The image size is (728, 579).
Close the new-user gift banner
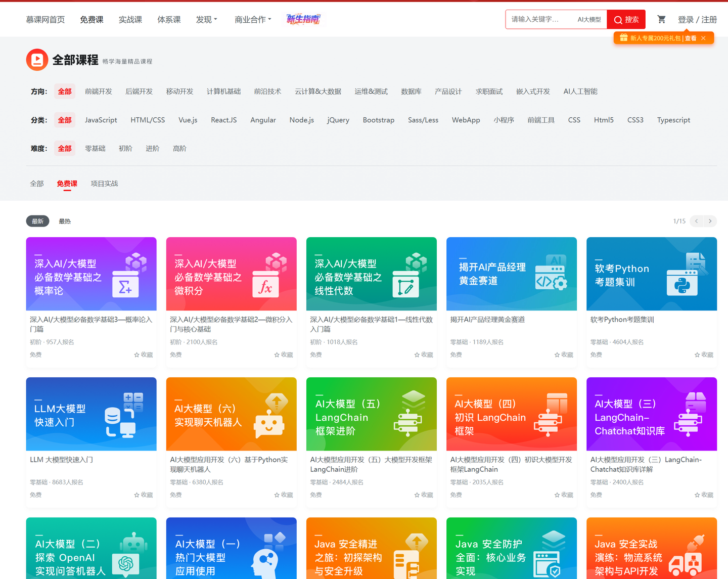[x=703, y=38]
